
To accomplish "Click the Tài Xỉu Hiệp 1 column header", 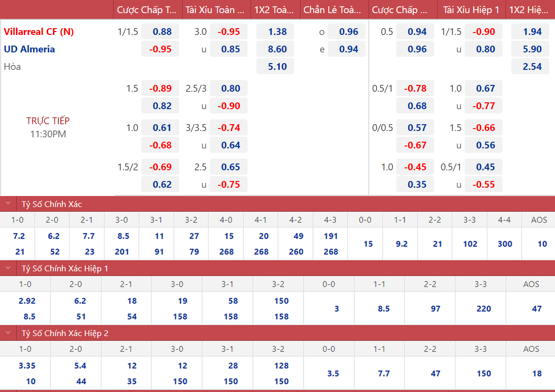I will point(471,10).
